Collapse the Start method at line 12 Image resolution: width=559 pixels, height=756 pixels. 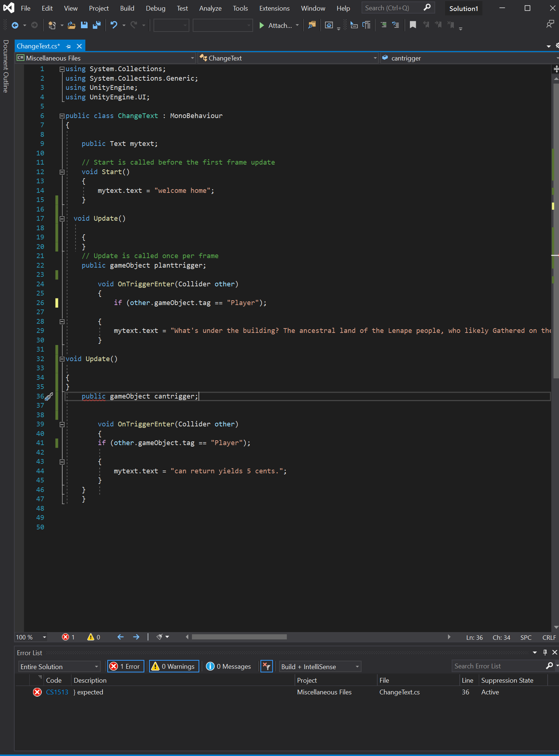tap(62, 172)
